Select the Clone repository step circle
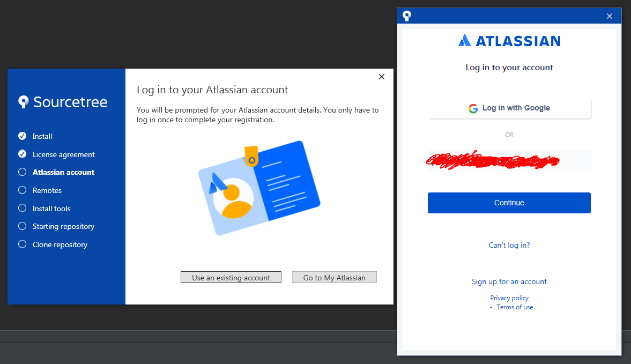This screenshot has width=631, height=364. (x=22, y=244)
